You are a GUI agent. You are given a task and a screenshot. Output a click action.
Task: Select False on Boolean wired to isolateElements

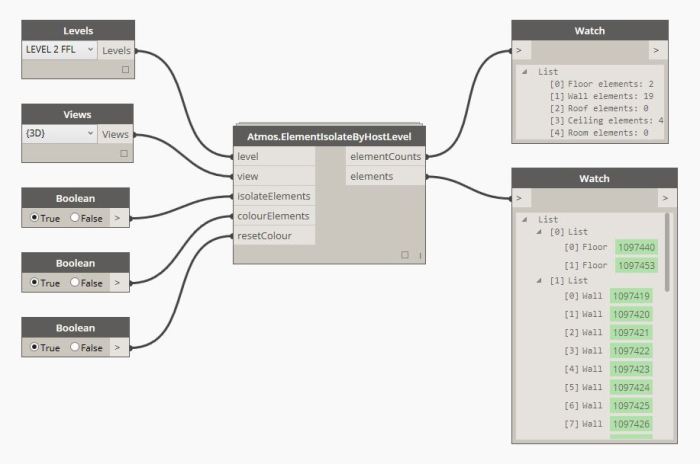coord(75,216)
